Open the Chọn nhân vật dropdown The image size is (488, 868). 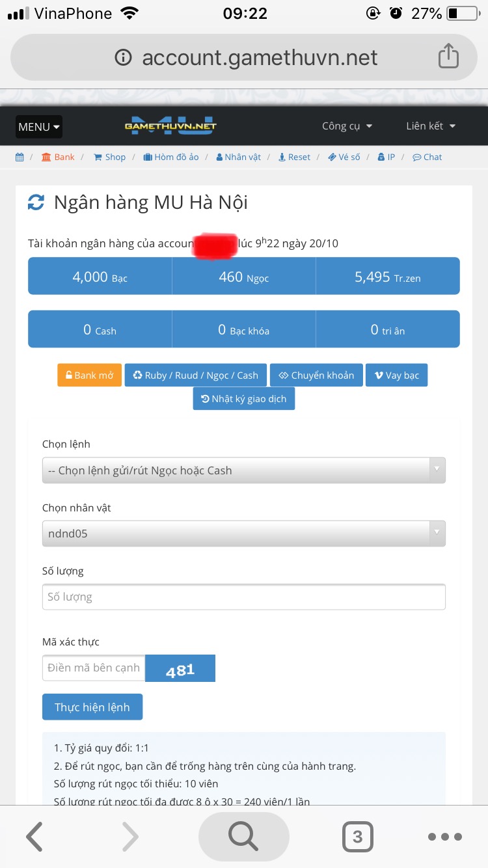pyautogui.click(x=243, y=534)
